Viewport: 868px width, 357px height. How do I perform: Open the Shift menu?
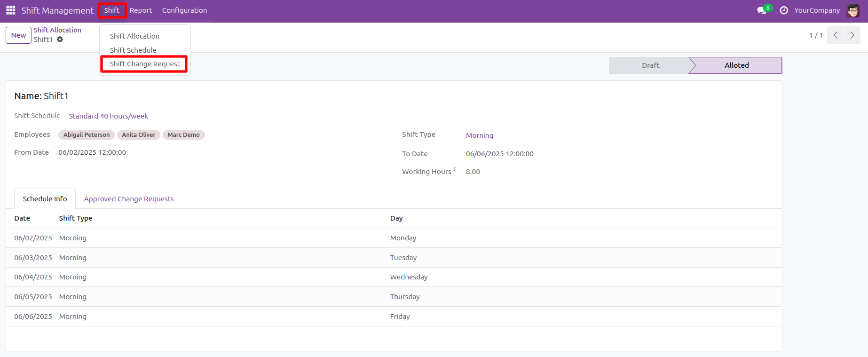(x=112, y=10)
